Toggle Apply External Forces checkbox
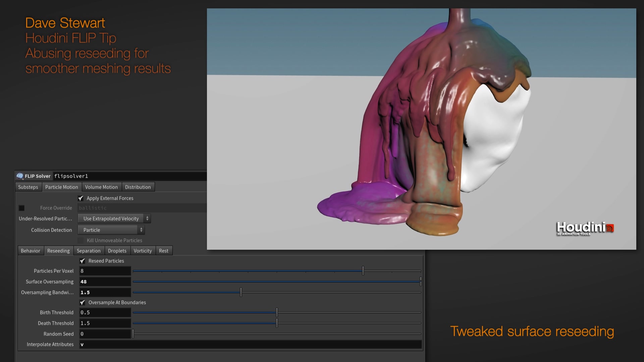 point(81,198)
